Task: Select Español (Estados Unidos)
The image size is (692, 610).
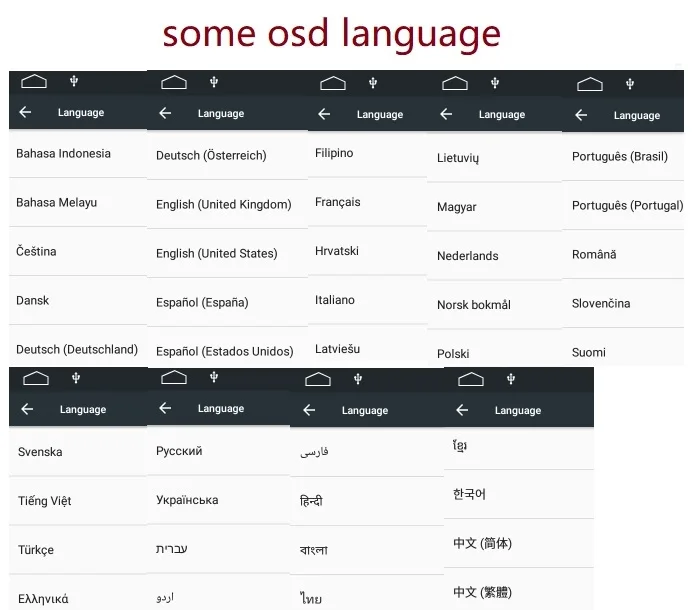Action: pyautogui.click(x=227, y=349)
